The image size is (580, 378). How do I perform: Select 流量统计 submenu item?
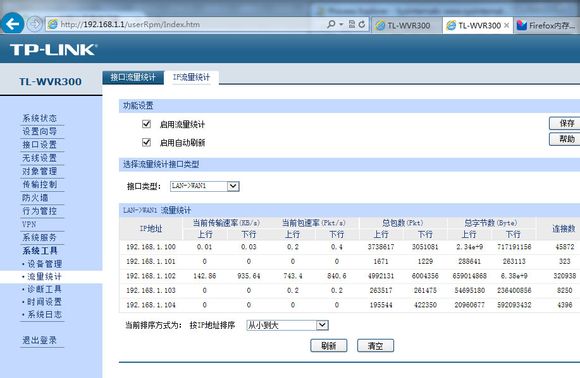tap(45, 276)
